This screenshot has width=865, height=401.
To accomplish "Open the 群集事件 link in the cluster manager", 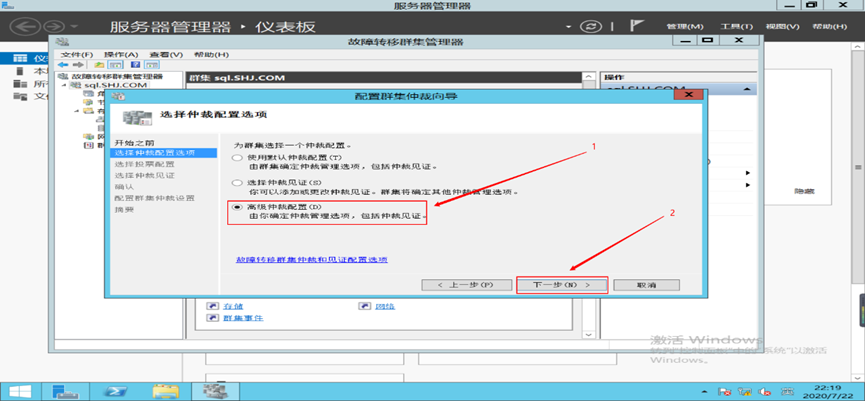I will [243, 318].
